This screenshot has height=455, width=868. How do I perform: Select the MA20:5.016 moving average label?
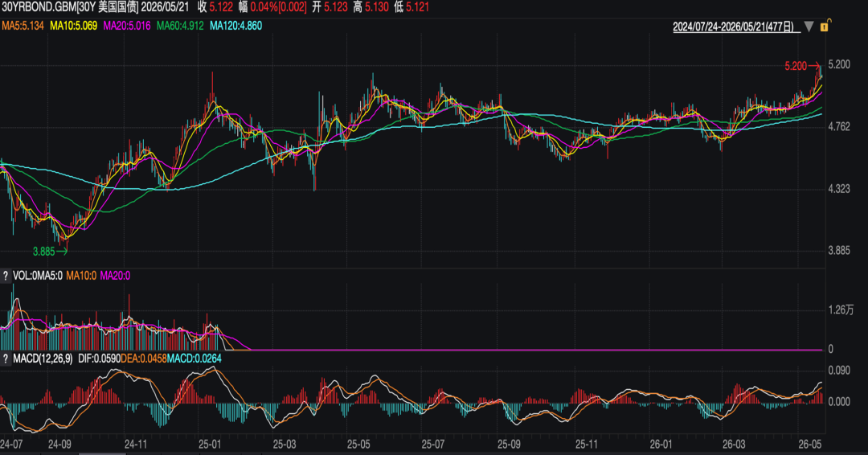coord(127,26)
